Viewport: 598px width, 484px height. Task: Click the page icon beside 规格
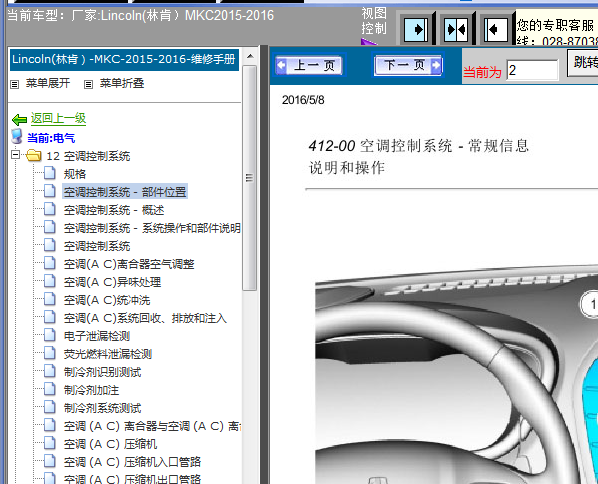(x=50, y=173)
